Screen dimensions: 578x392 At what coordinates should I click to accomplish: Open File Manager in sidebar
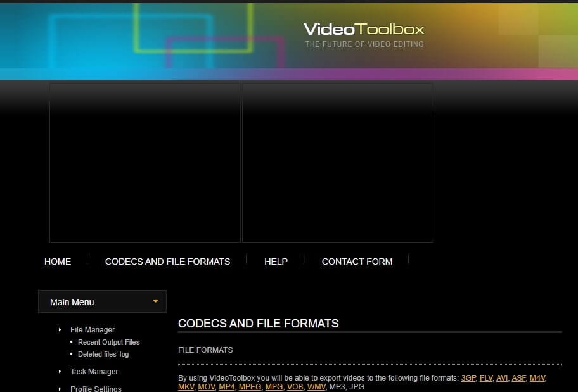[x=93, y=330]
